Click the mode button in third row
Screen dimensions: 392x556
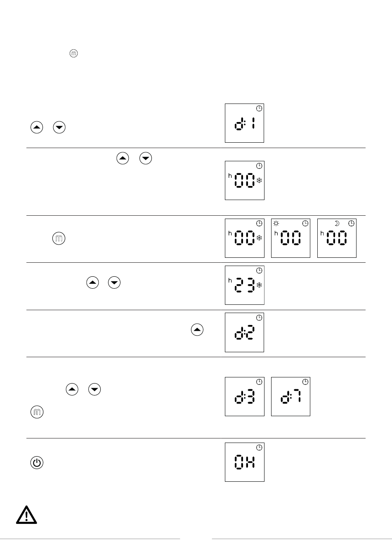pos(59,238)
